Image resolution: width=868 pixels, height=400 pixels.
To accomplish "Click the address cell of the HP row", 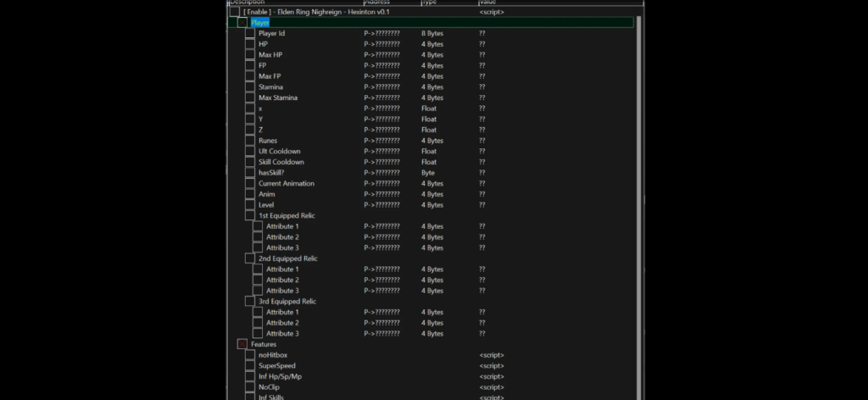I will (x=382, y=44).
